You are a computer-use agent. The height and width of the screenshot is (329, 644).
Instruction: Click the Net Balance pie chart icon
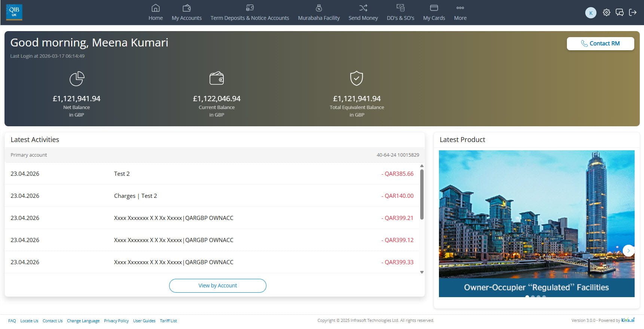pos(77,79)
